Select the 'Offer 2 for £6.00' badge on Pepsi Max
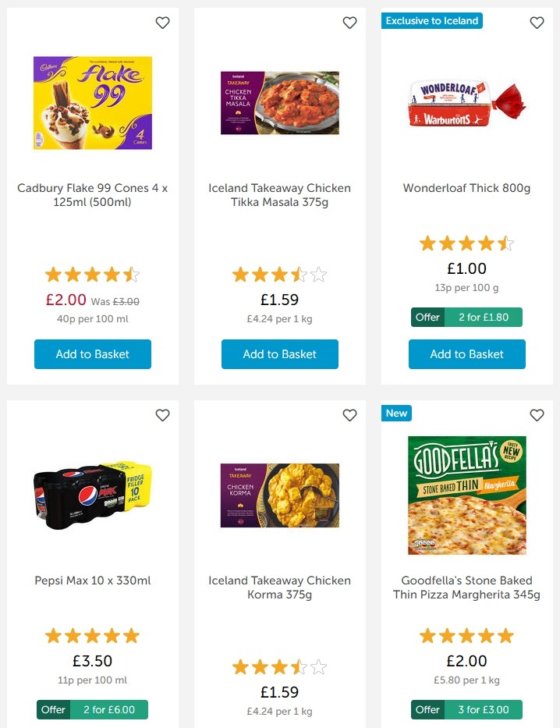Screen dimensions: 560x728 [x=92, y=709]
